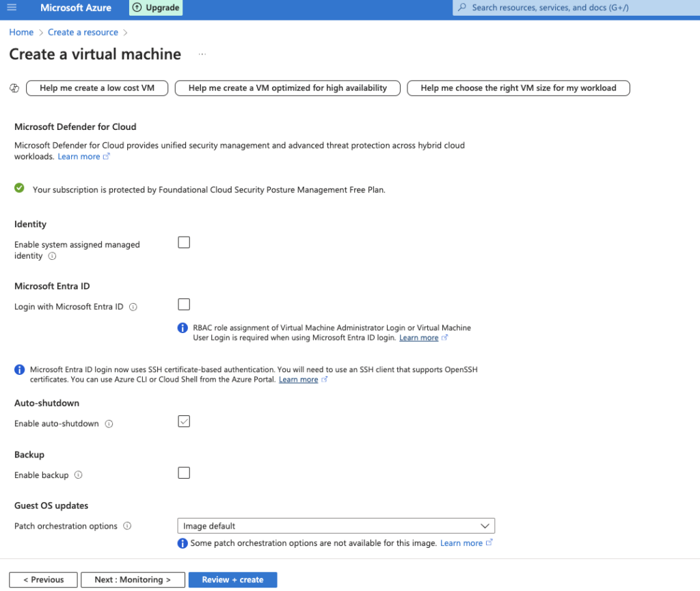
Task: Open Patch orchestration options dropdown
Action: tap(336, 526)
